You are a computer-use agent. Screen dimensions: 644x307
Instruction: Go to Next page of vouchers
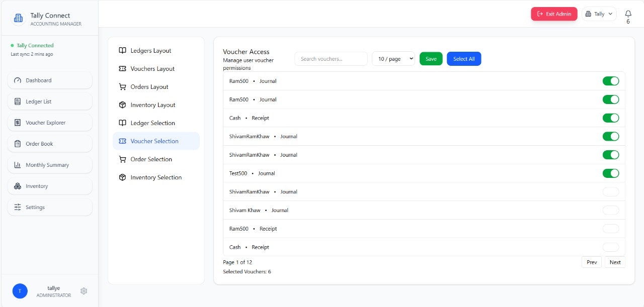coord(615,262)
